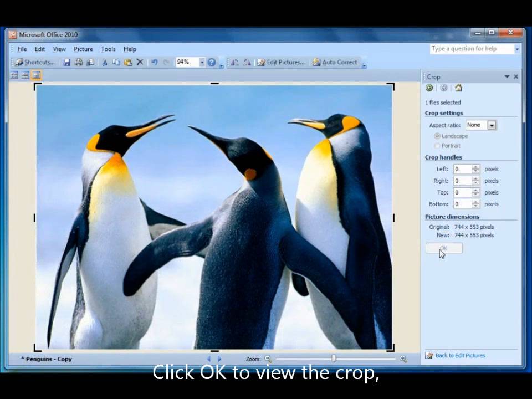This screenshot has width=532, height=399.
Task: Click the Zoom out magnifier icon
Action: pyautogui.click(x=268, y=359)
